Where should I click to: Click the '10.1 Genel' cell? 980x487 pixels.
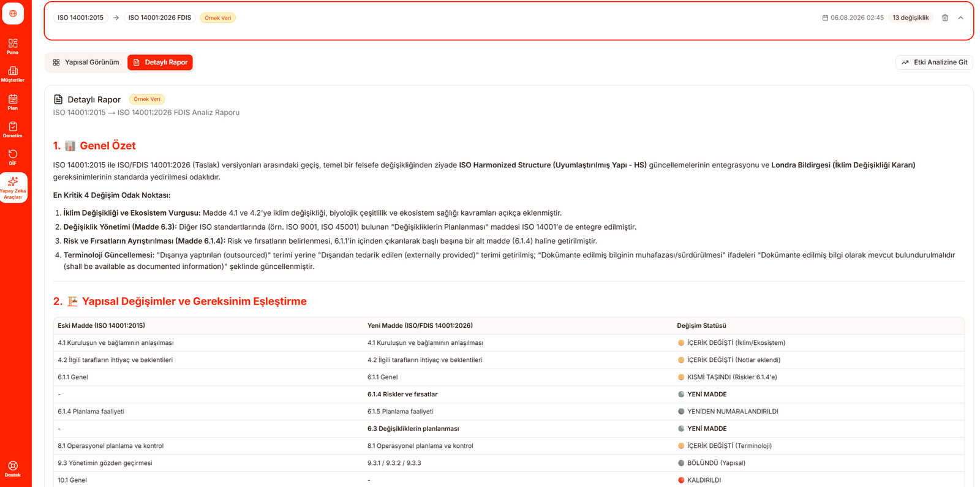coord(72,480)
